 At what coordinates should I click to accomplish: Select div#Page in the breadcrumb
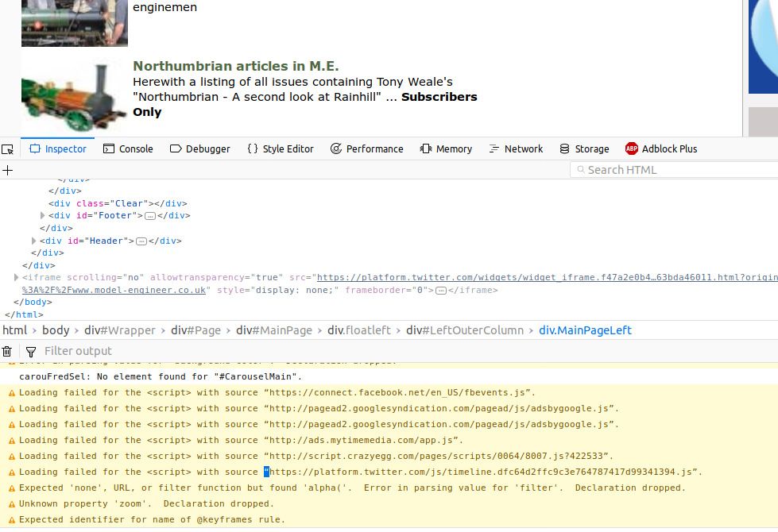[x=195, y=330]
